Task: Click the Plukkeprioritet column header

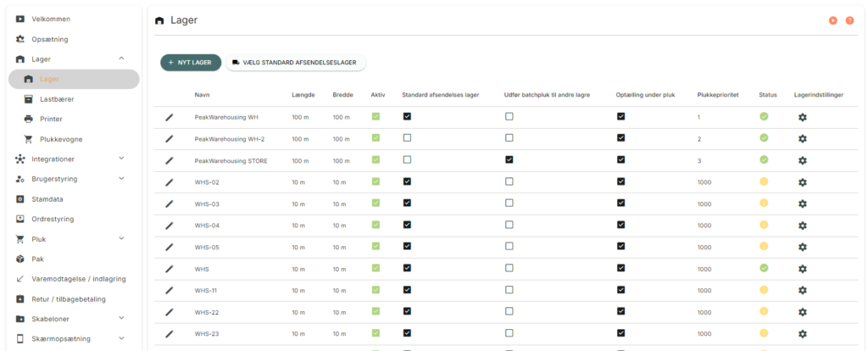Action: [x=719, y=95]
